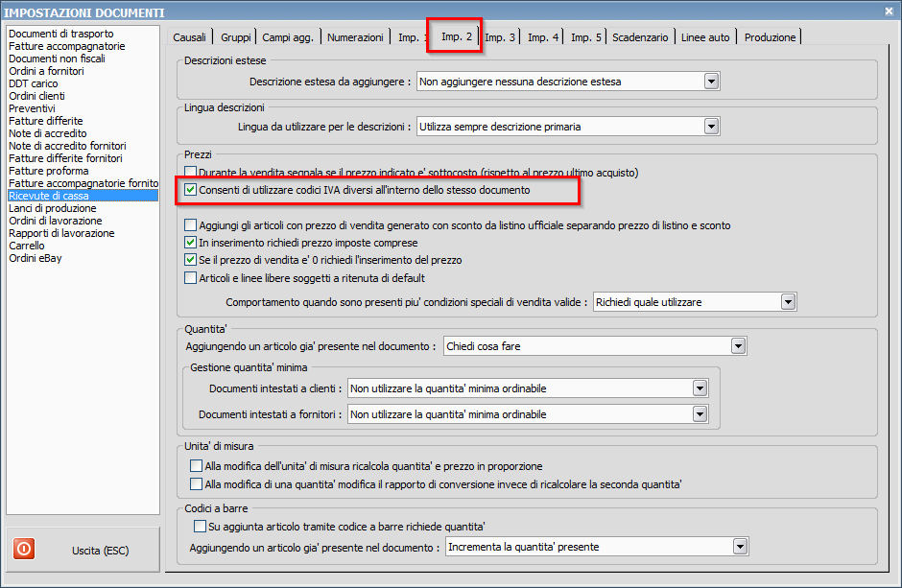902x588 pixels.
Task: Choose 'Ordini di lavorazione' from the list
Action: click(x=56, y=221)
